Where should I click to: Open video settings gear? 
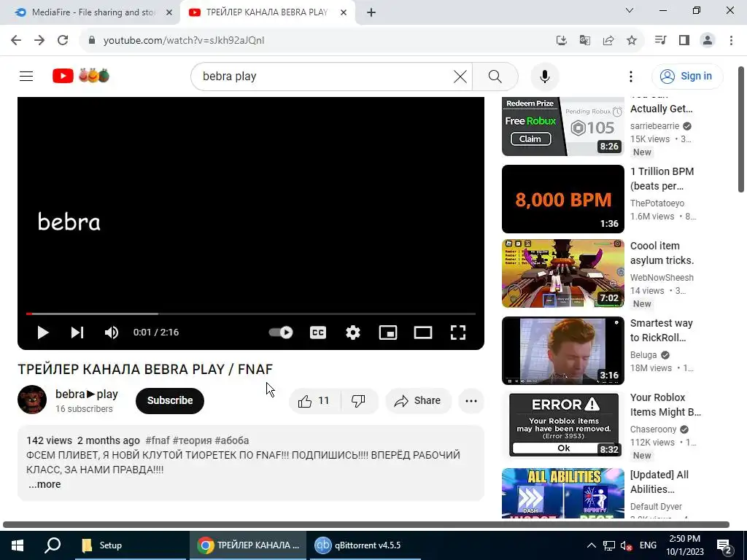click(353, 332)
